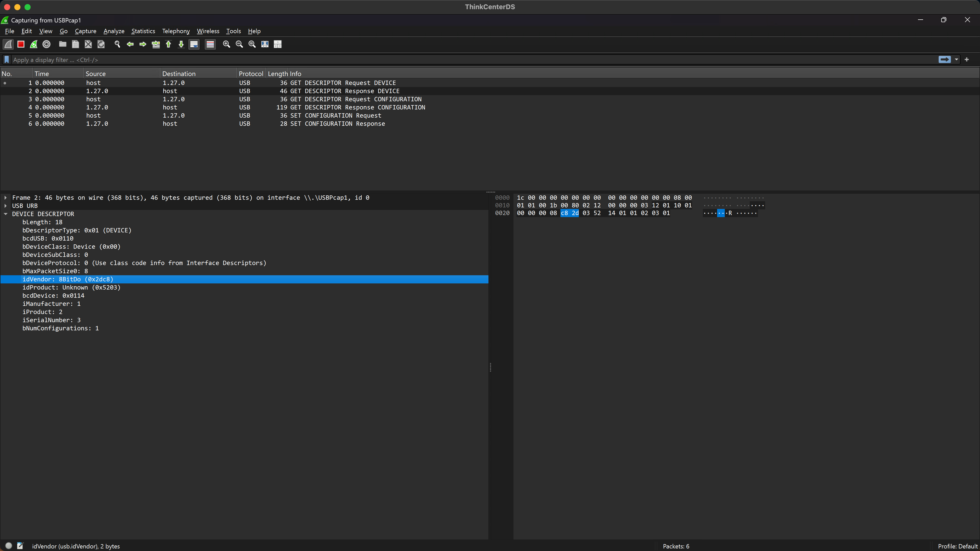This screenshot has height=551, width=980.
Task: Open the Help menu
Action: (x=254, y=31)
